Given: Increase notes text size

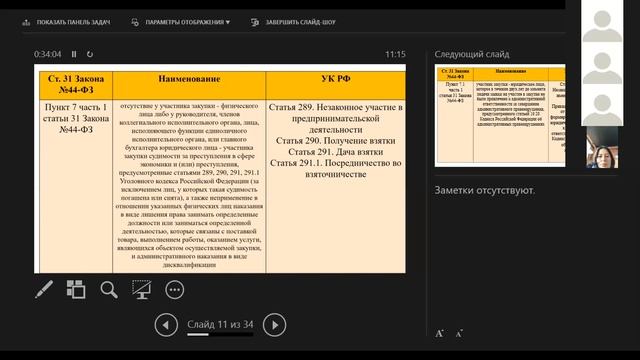Looking at the screenshot, I should pyautogui.click(x=440, y=333).
